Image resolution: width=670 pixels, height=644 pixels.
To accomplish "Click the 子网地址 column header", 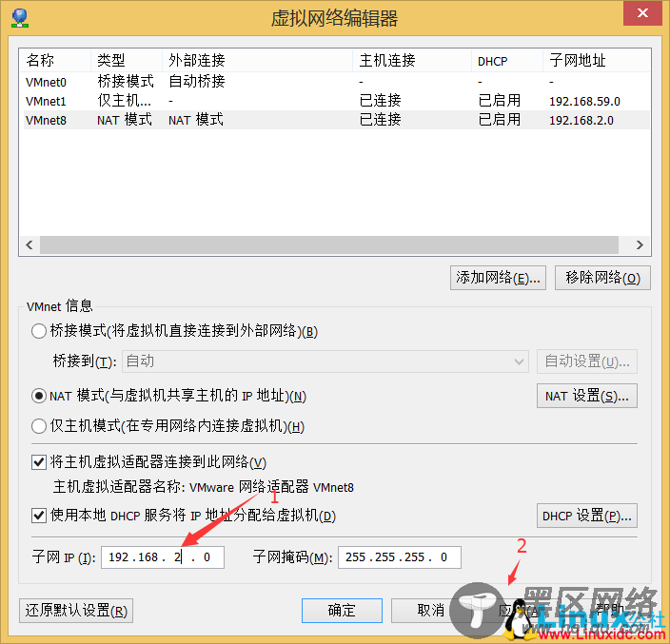I will [x=597, y=60].
